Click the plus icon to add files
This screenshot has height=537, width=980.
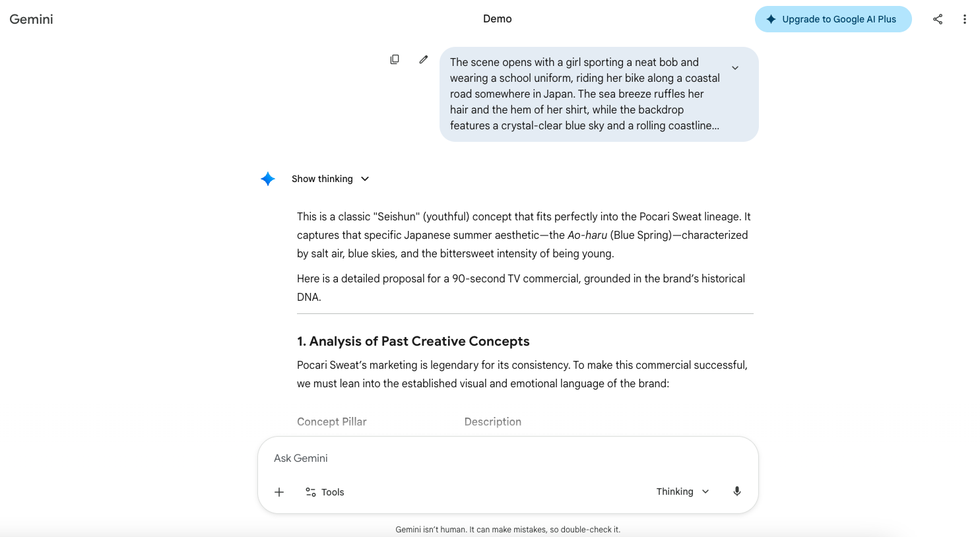tap(279, 492)
